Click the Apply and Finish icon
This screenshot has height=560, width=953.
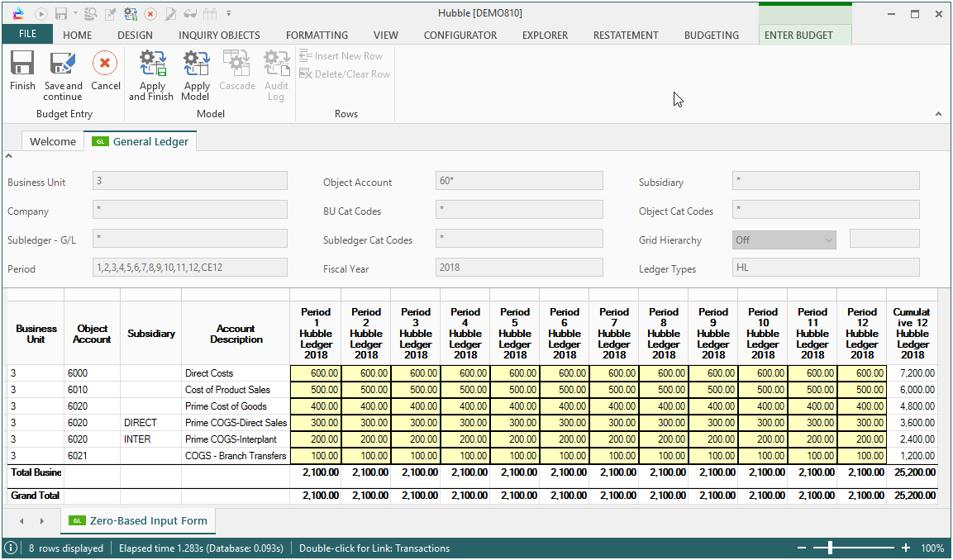tap(152, 64)
